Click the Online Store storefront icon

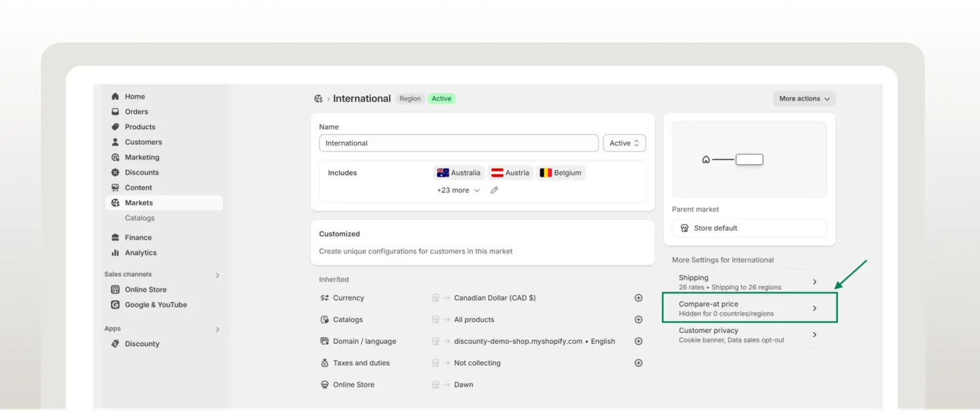point(115,290)
